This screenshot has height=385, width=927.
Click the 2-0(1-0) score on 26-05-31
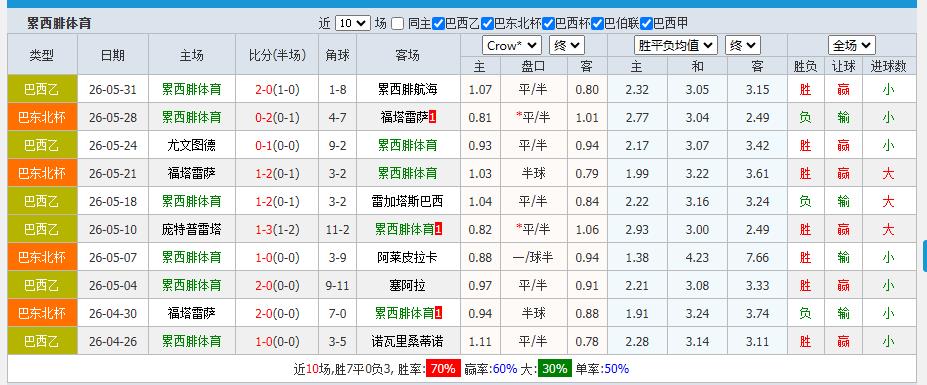(x=277, y=90)
